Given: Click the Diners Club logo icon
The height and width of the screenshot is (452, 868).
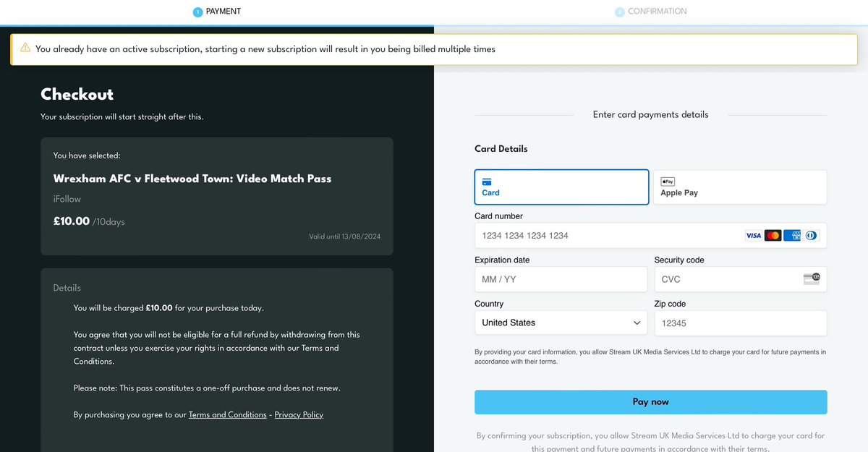Looking at the screenshot, I should (811, 236).
